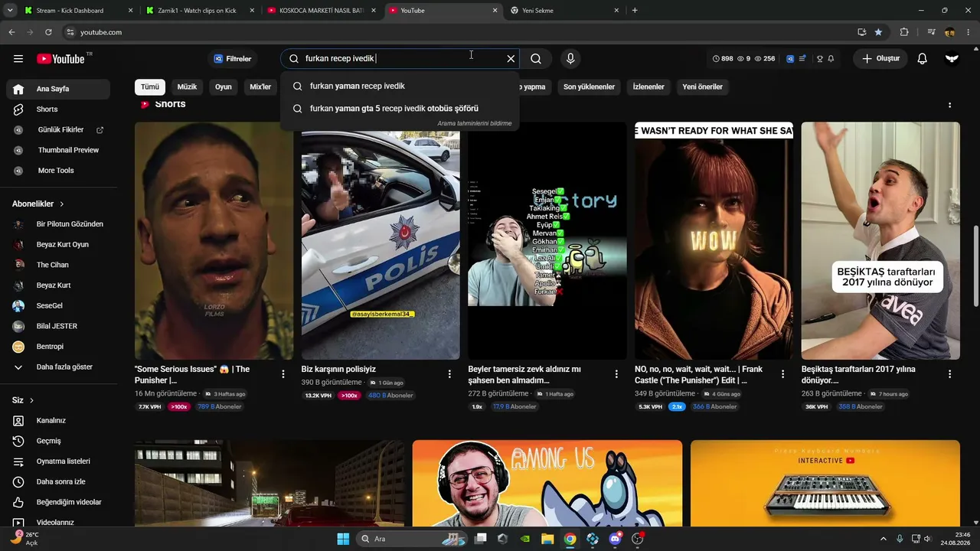980x551 pixels.
Task: Clear the search box with the X
Action: tap(511, 59)
